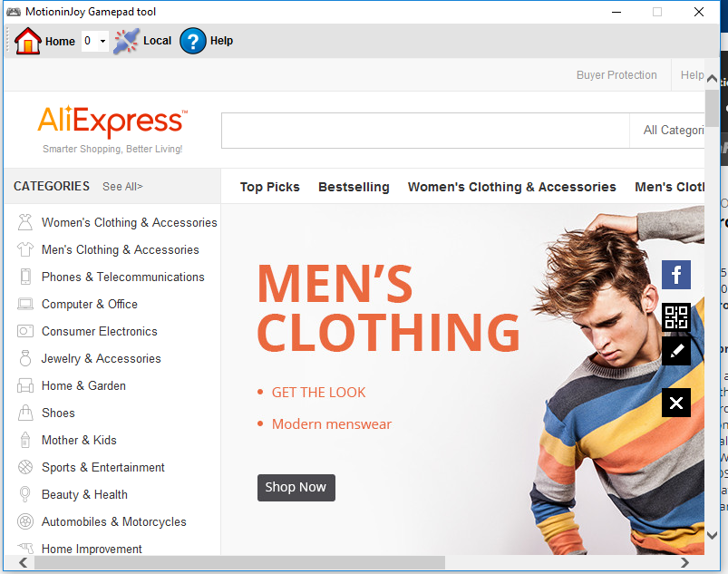This screenshot has height=574, width=728.
Task: Open the QR code icon
Action: coord(676,316)
